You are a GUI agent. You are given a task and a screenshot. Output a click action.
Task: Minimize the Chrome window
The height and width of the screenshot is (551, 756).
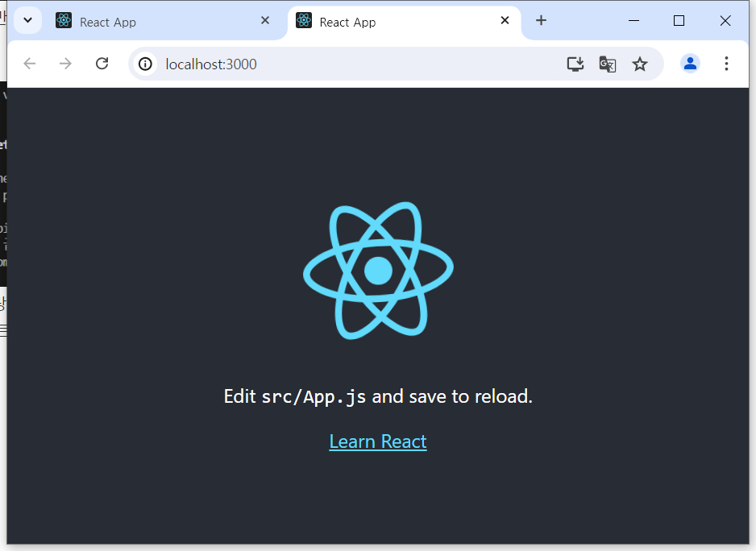(x=633, y=21)
